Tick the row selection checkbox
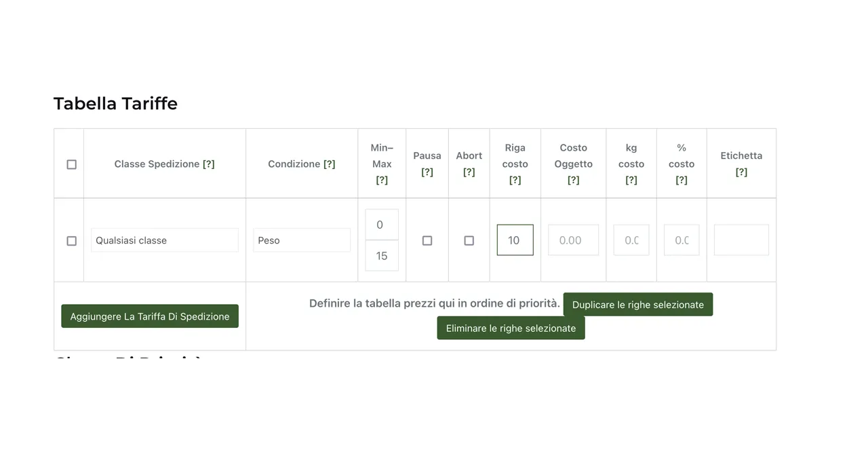Image resolution: width=868 pixels, height=452 pixels. click(x=72, y=241)
